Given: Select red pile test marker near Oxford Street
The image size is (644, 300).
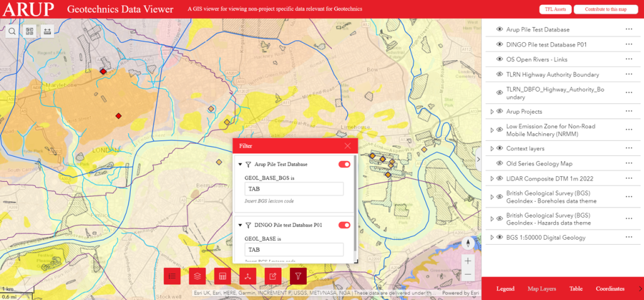Looking at the screenshot, I should (x=118, y=116).
